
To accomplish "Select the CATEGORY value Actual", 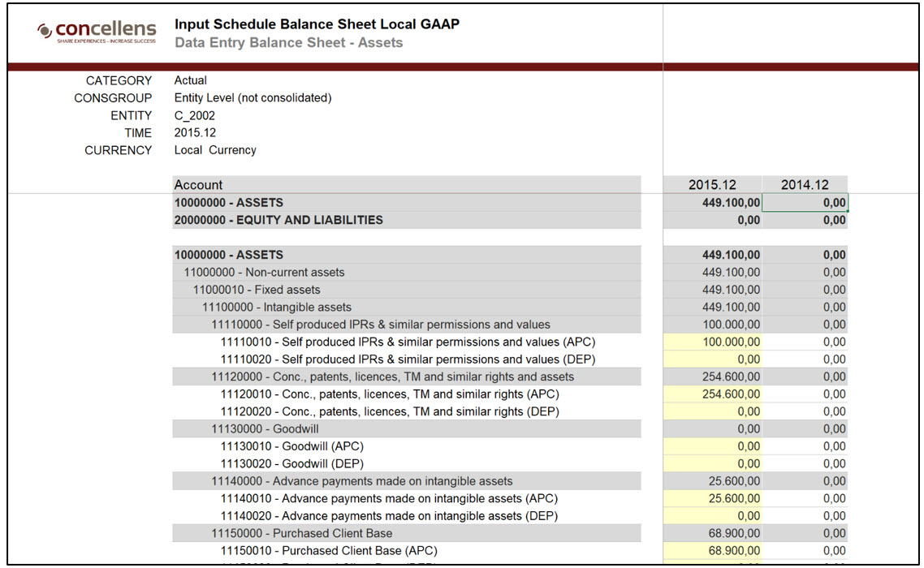I will tap(191, 80).
